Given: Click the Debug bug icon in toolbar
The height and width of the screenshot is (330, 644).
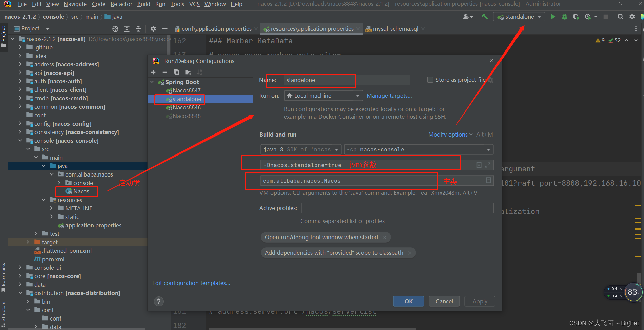Looking at the screenshot, I should point(565,17).
